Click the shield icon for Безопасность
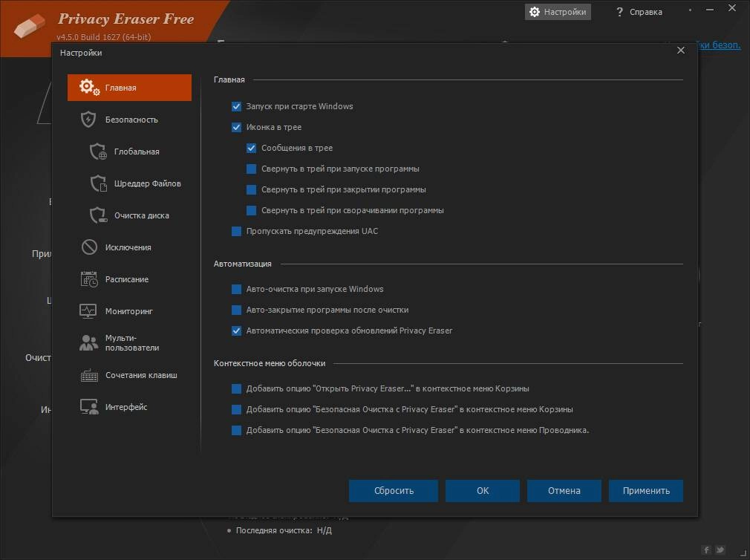 [88, 120]
